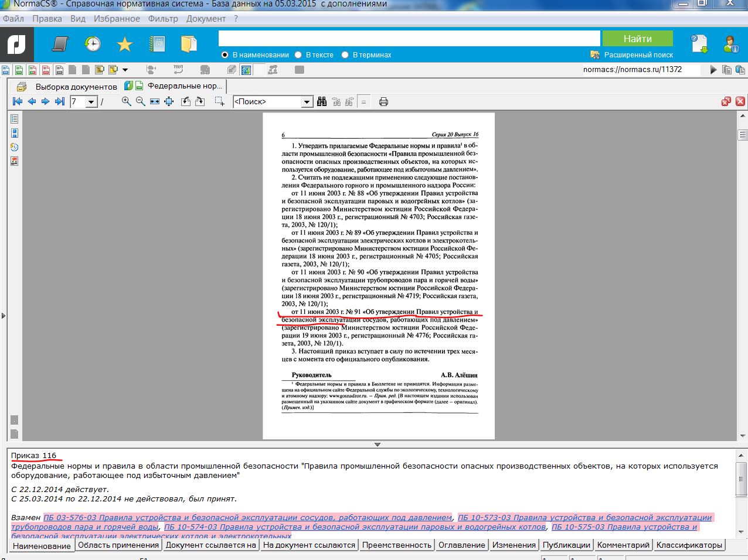Open the history clock icon
The width and height of the screenshot is (748, 560).
(x=93, y=44)
